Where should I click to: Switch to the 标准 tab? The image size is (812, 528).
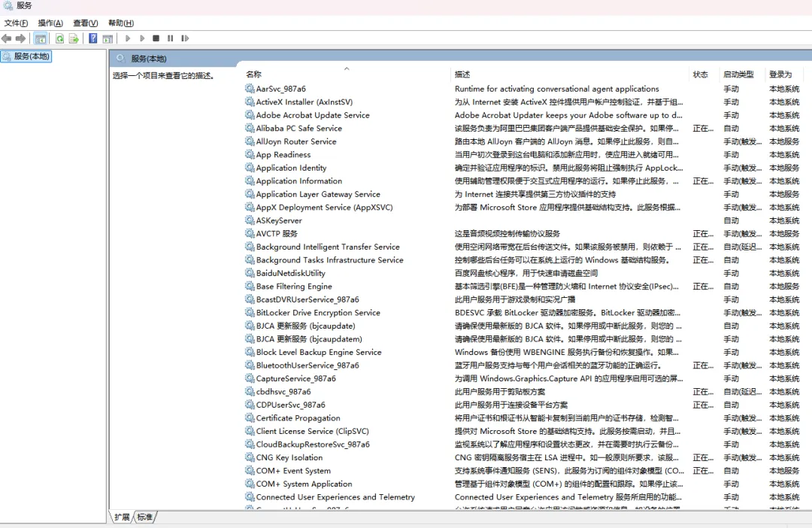click(x=146, y=517)
